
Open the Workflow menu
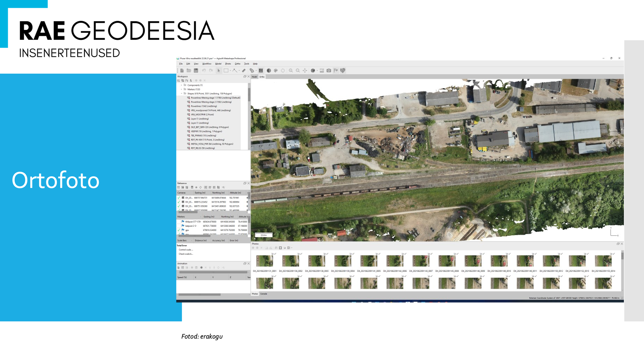click(207, 64)
